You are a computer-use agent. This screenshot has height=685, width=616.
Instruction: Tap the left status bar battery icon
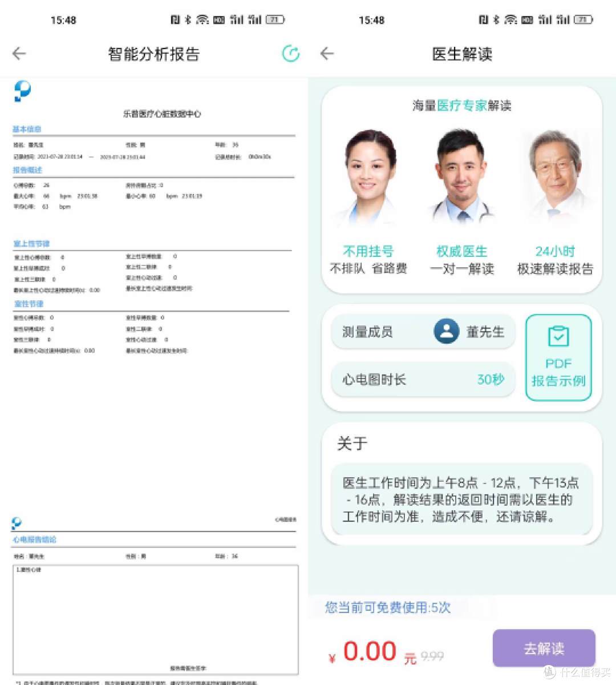275,19
